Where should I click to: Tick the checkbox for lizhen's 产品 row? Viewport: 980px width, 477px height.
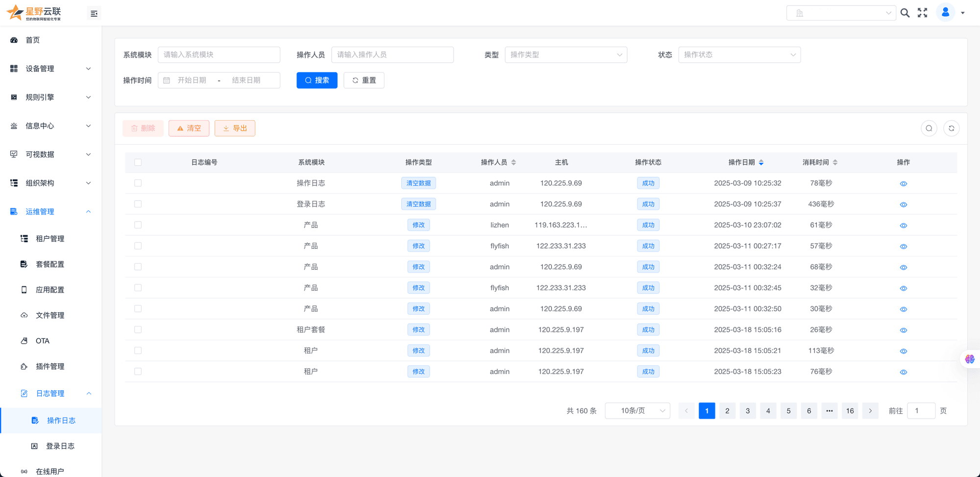(x=138, y=225)
